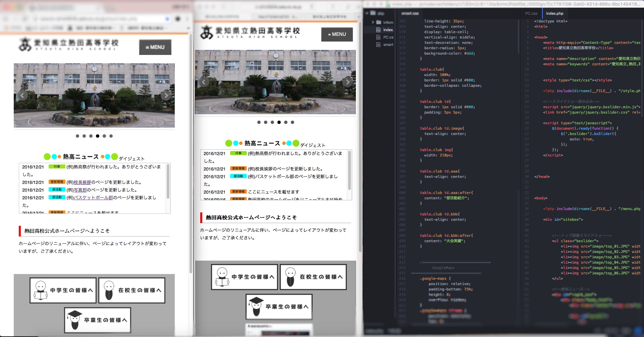644x337 pixels.
Task: Click file icon beside smart in sidebar
Action: coord(378,45)
